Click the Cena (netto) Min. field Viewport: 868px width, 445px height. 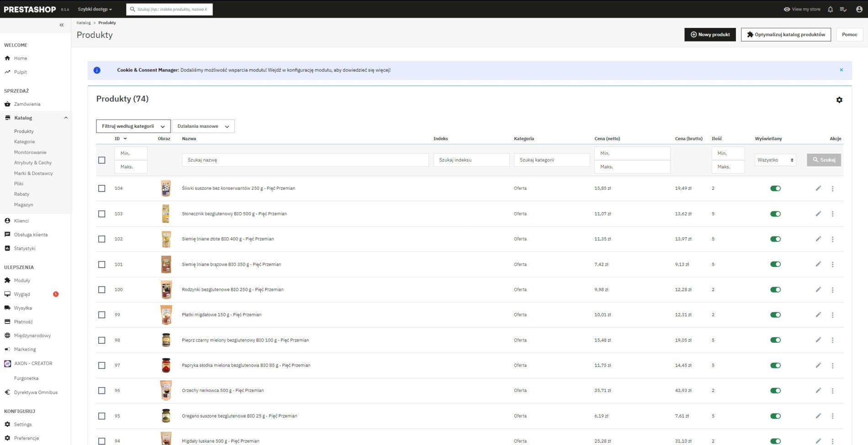pos(632,153)
